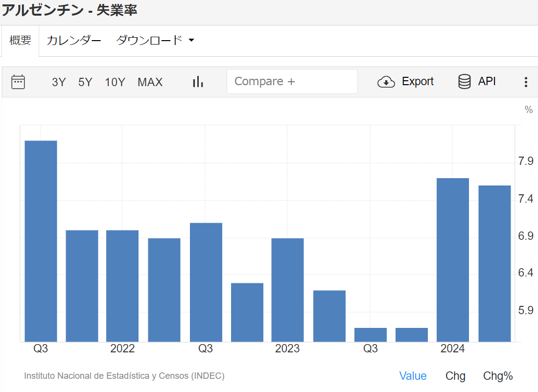Click the tallest bar at first Q3

click(x=41, y=241)
